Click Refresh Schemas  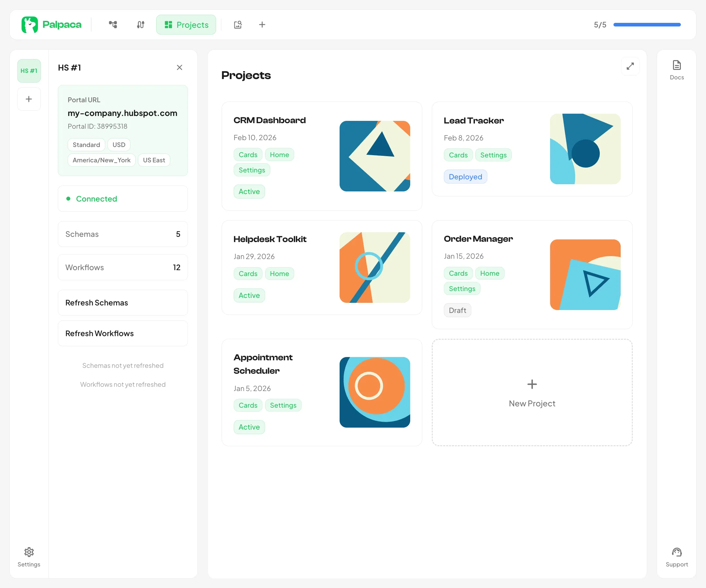(x=123, y=302)
